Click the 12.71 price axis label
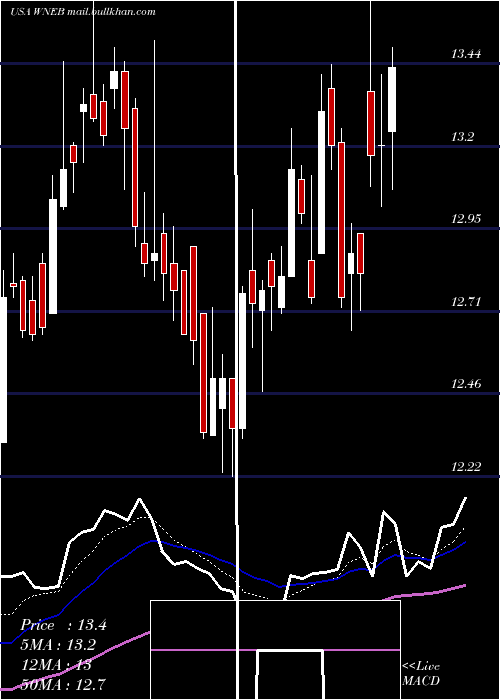 (x=466, y=302)
